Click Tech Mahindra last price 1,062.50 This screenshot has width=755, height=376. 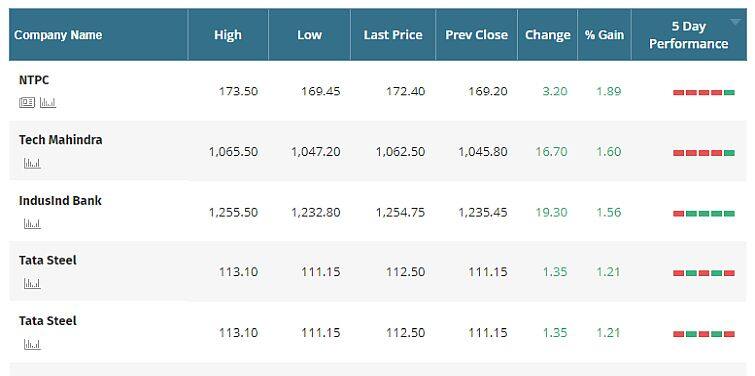(400, 152)
